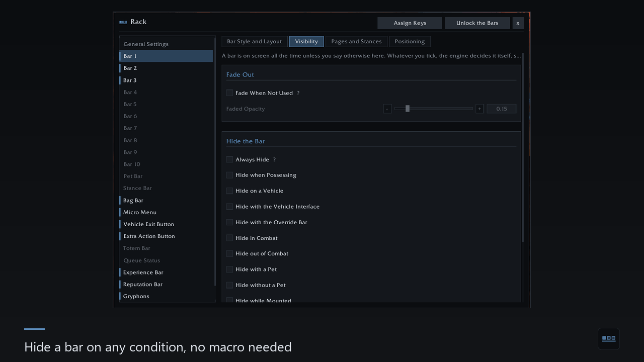This screenshot has height=362, width=644.
Task: Enable Hide with the Vehicle Interface
Action: [229, 207]
